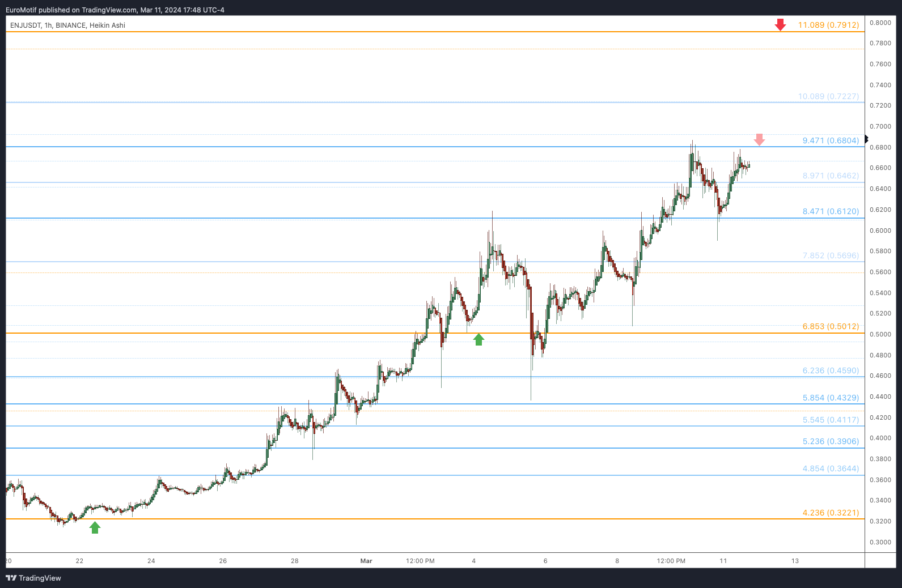Click 0.7600 on the price axis
This screenshot has width=902, height=588.
point(880,64)
